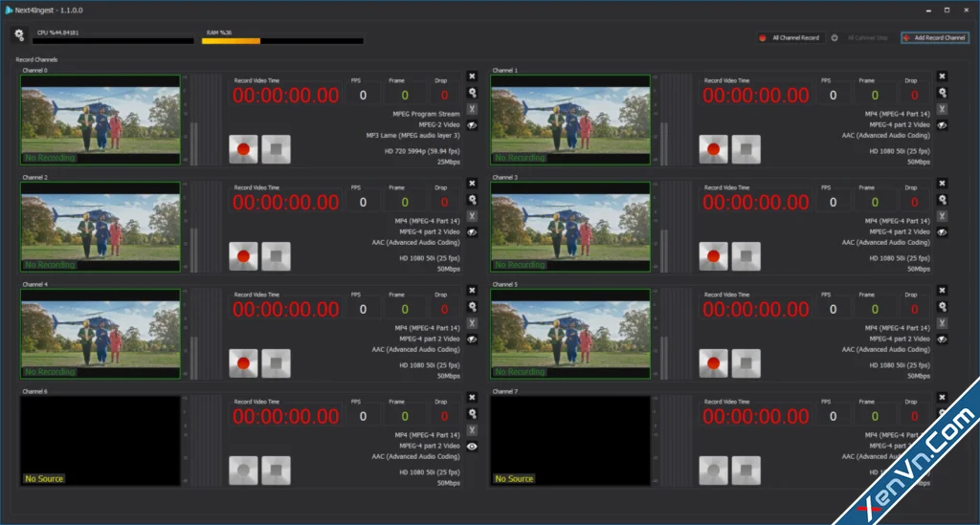This screenshot has width=980, height=525.
Task: Open the main settings gear
Action: pyautogui.click(x=19, y=35)
